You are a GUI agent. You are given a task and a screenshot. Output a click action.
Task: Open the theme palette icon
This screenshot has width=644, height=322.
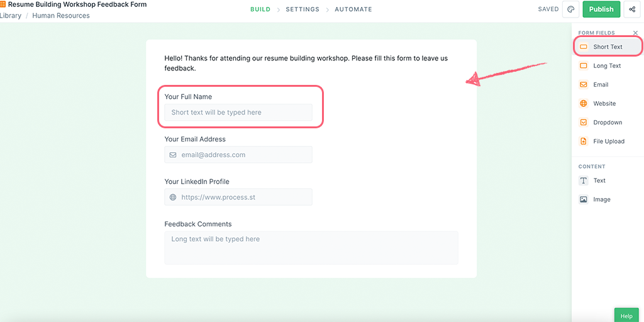click(x=570, y=9)
